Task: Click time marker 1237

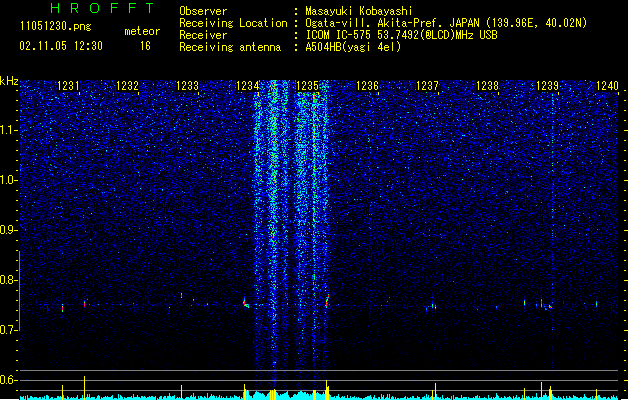Action: [428, 85]
